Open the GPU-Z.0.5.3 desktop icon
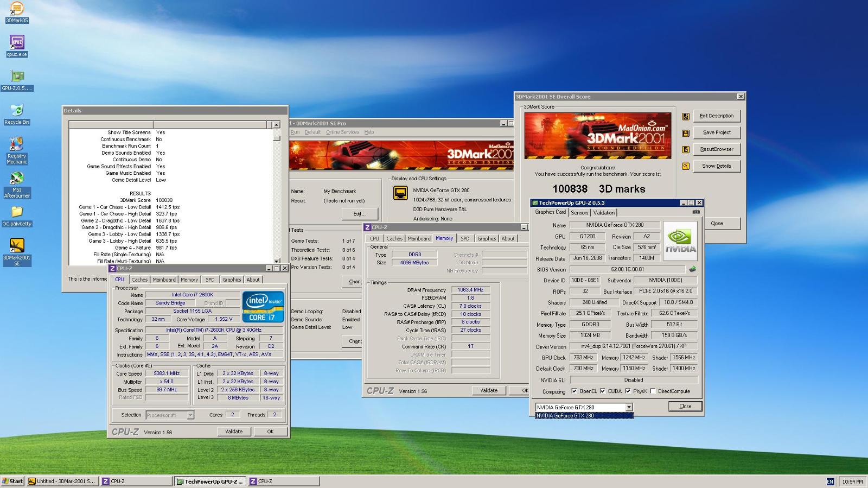This screenshot has height=488, width=868. tap(17, 80)
